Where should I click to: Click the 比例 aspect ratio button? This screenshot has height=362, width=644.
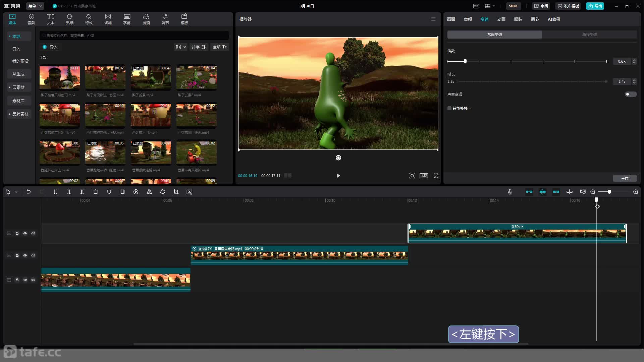(x=424, y=176)
